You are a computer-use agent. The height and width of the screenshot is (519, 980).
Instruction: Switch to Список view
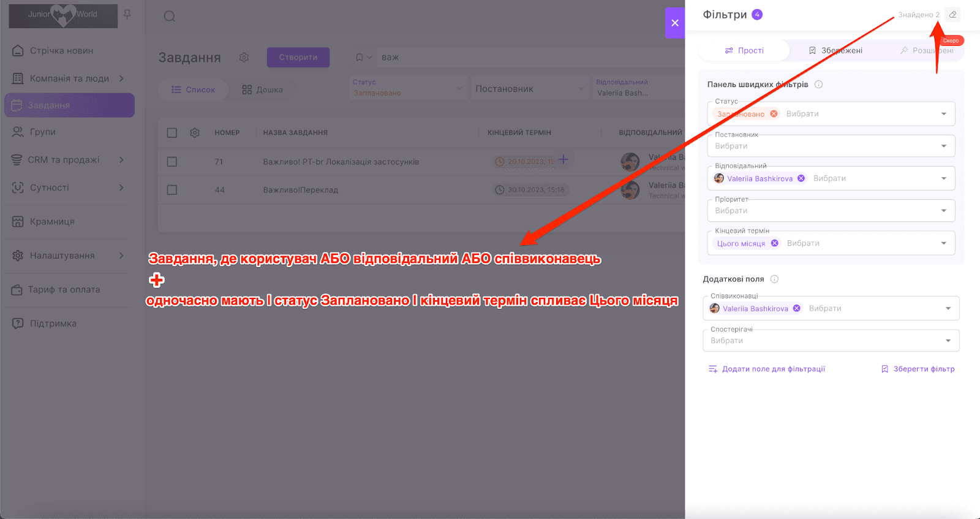(x=194, y=89)
